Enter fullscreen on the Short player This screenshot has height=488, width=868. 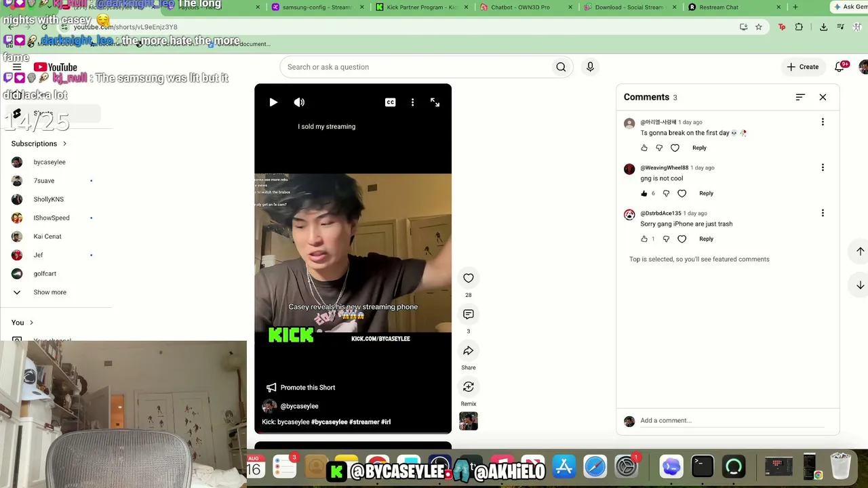click(435, 102)
